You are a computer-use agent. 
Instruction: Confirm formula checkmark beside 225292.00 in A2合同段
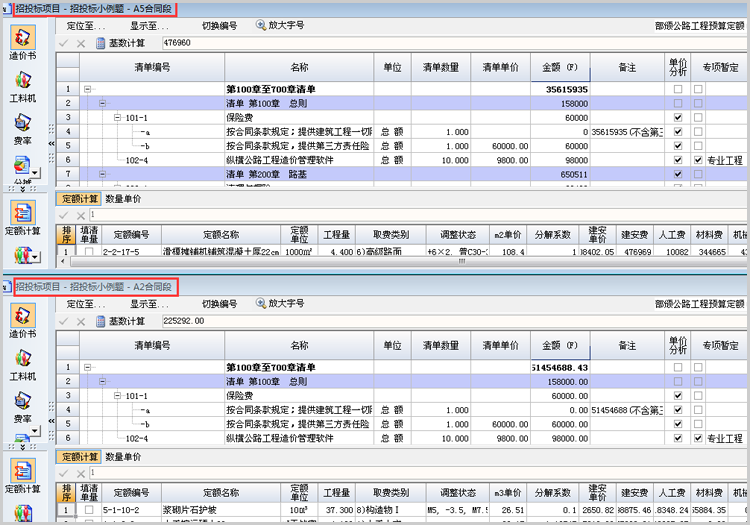(64, 321)
